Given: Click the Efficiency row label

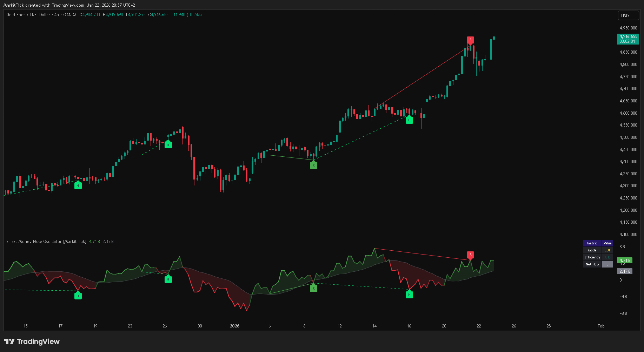Looking at the screenshot, I should pyautogui.click(x=592, y=257).
